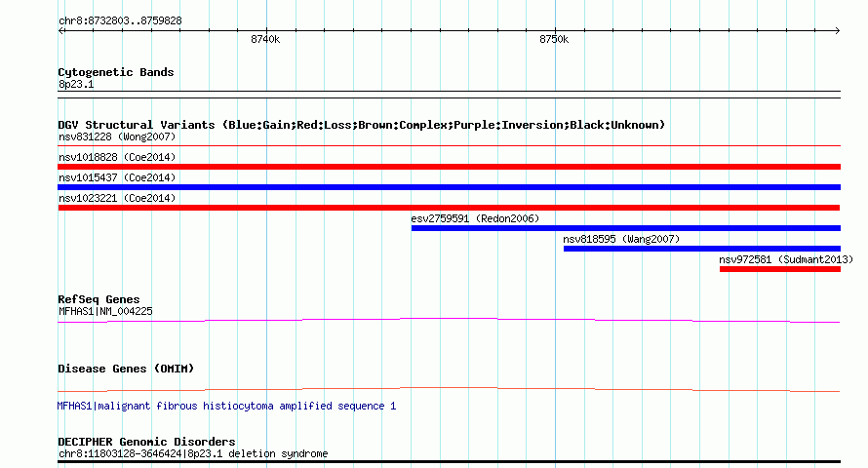The image size is (868, 468).
Task: Click the blue bar under nsv1015437
Action: (x=449, y=187)
